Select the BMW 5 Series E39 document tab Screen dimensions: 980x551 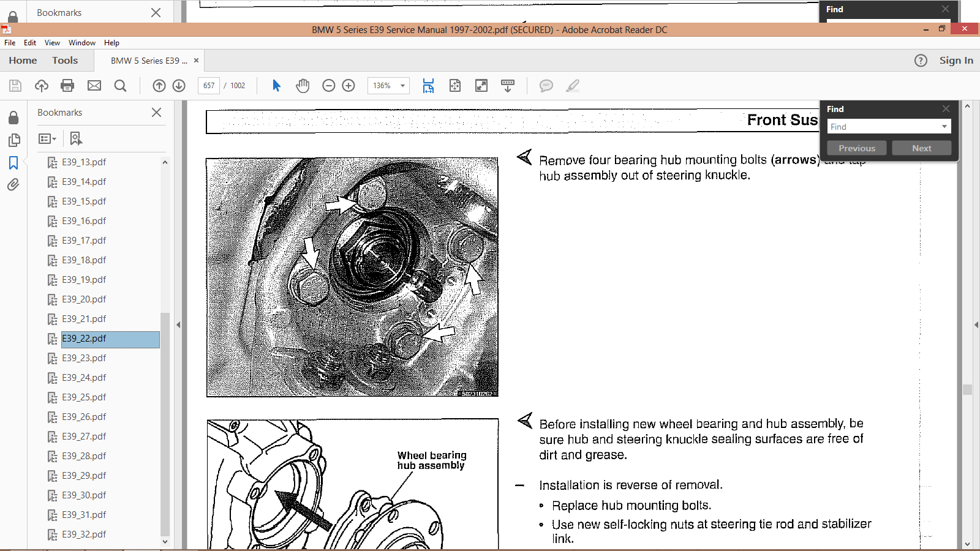(x=149, y=61)
